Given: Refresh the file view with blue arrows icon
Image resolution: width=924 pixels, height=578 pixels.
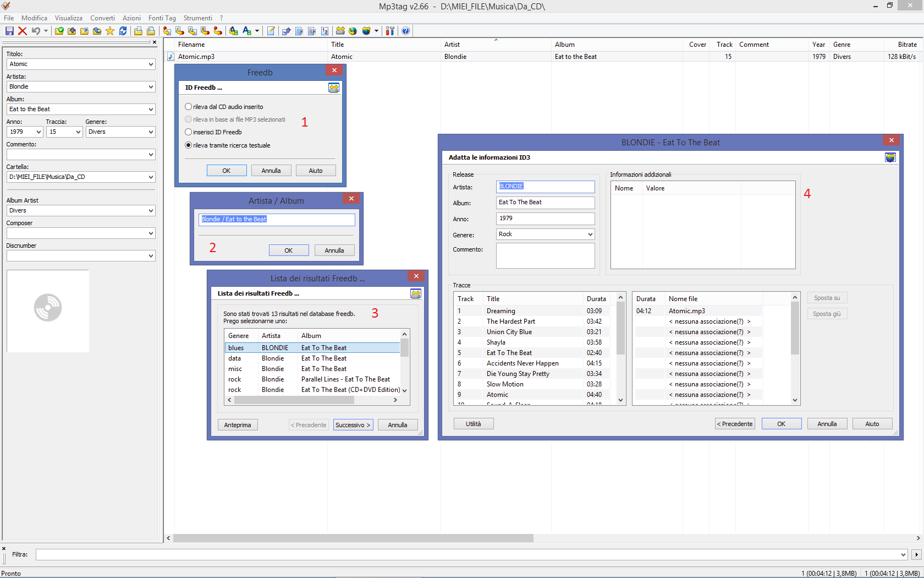Looking at the screenshot, I should coord(123,31).
